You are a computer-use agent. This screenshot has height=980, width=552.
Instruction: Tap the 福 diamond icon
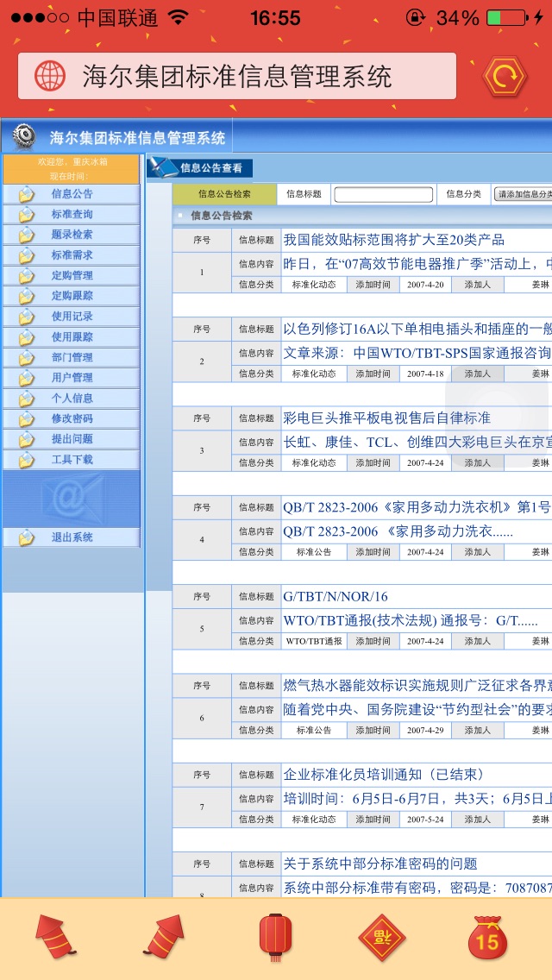382,938
